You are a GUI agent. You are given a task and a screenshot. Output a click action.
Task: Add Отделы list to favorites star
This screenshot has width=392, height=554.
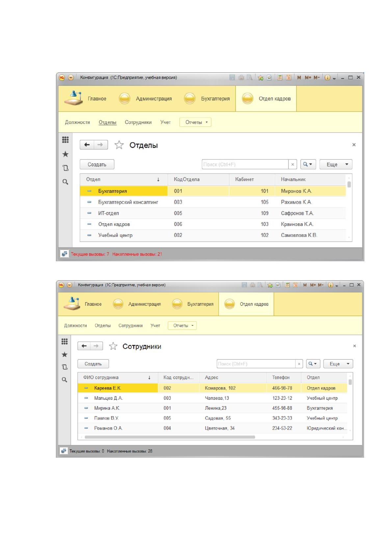[x=119, y=145]
